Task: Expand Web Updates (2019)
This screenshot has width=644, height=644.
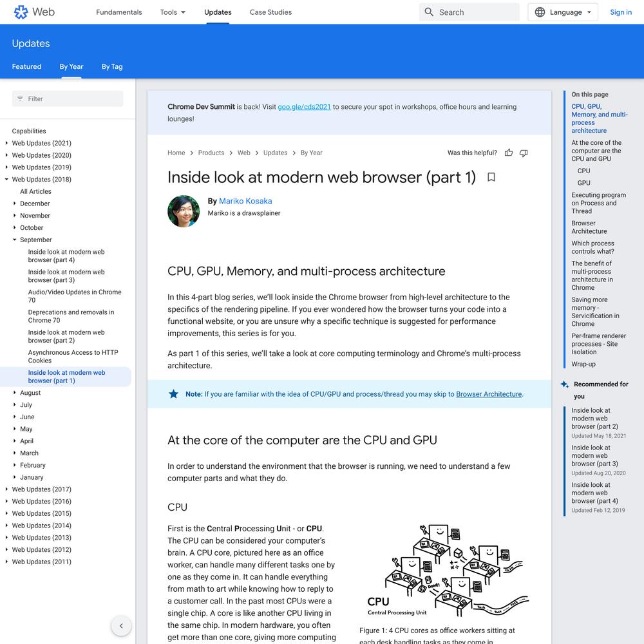Action: (6, 167)
